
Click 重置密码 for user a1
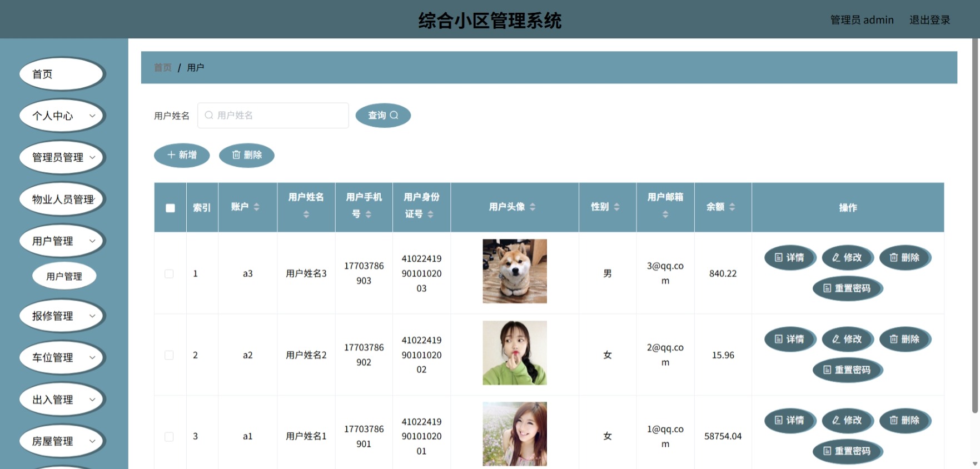[847, 451]
